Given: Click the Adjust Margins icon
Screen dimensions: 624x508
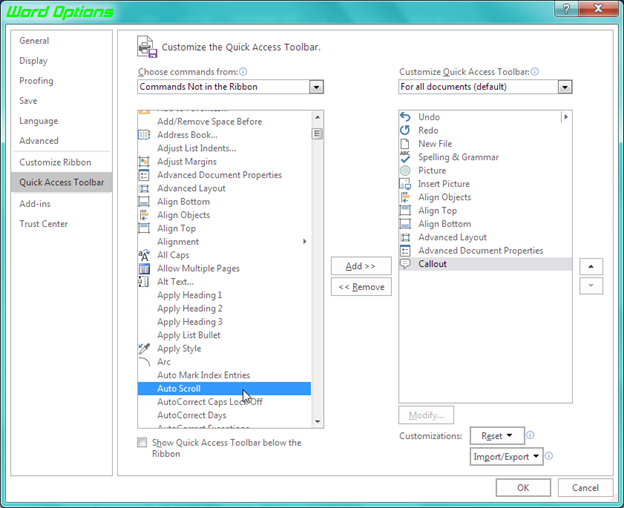Looking at the screenshot, I should pyautogui.click(x=144, y=162).
